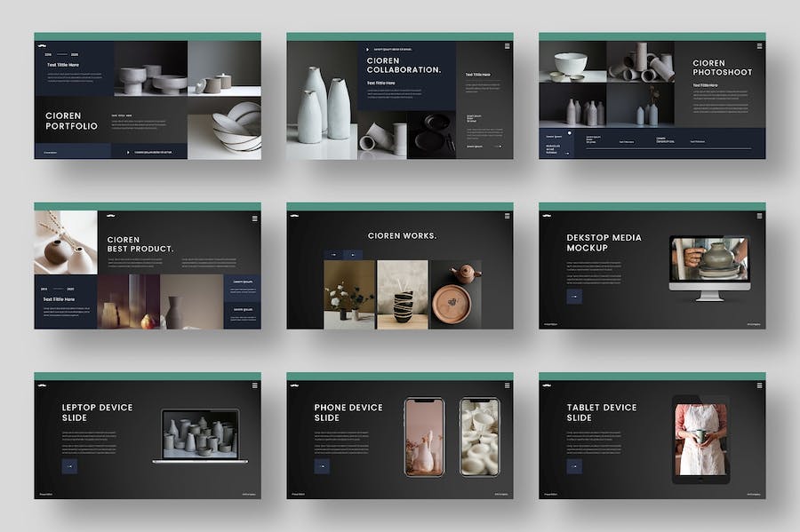Viewport: 800px width, 532px height.
Task: Click arrow button on Tablet Device Slide
Action: click(x=574, y=466)
